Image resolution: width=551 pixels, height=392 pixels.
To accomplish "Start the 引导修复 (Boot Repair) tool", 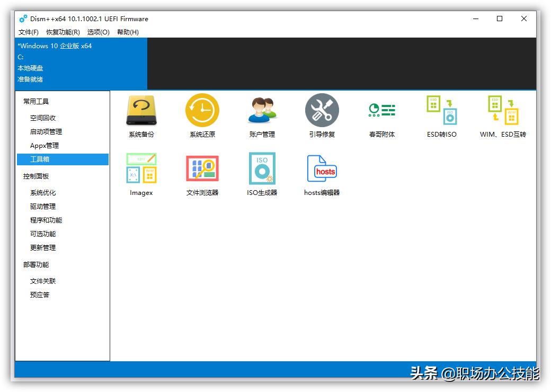I will (322, 115).
